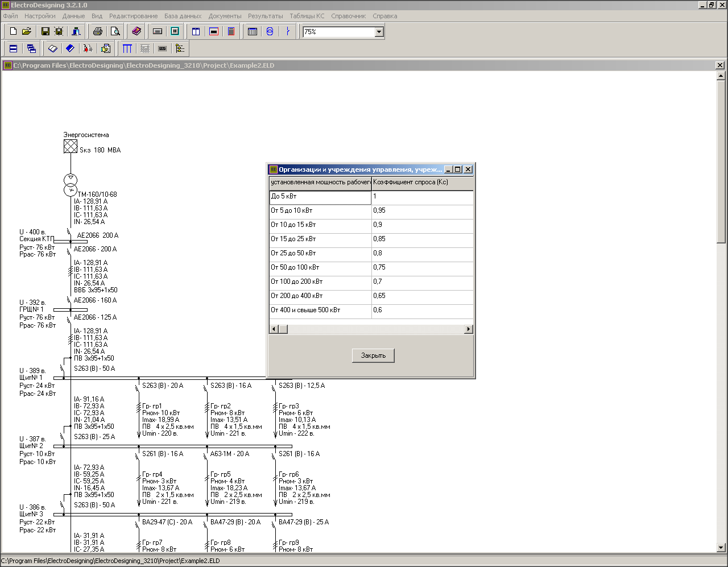Click the breaker switch symbol icon near zoom box

(x=288, y=31)
